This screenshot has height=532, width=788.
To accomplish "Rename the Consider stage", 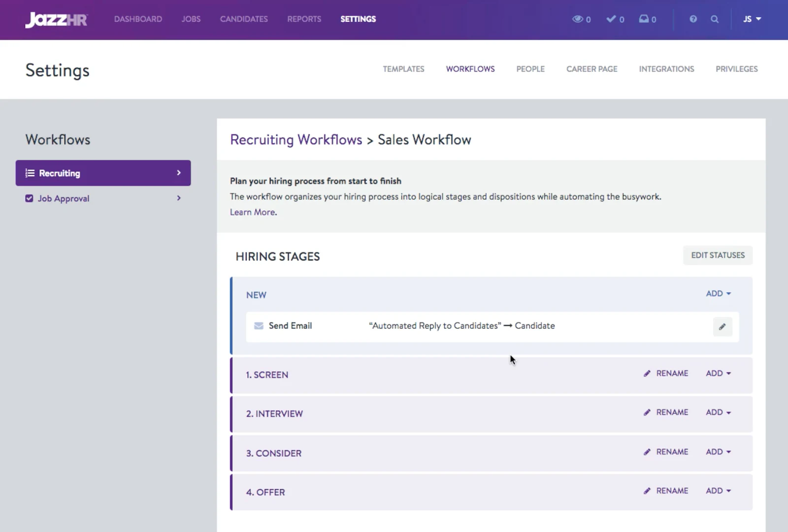I will click(x=666, y=452).
